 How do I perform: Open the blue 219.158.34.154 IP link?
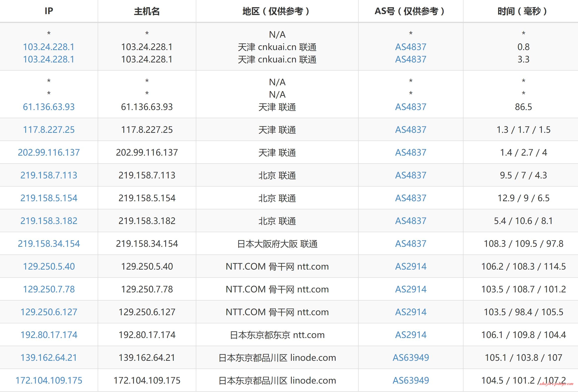click(49, 244)
